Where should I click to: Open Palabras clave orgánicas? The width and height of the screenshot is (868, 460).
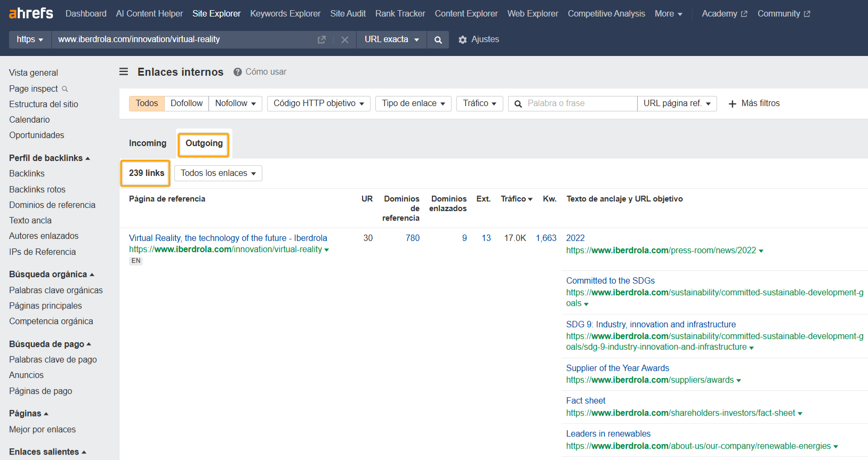(x=56, y=290)
